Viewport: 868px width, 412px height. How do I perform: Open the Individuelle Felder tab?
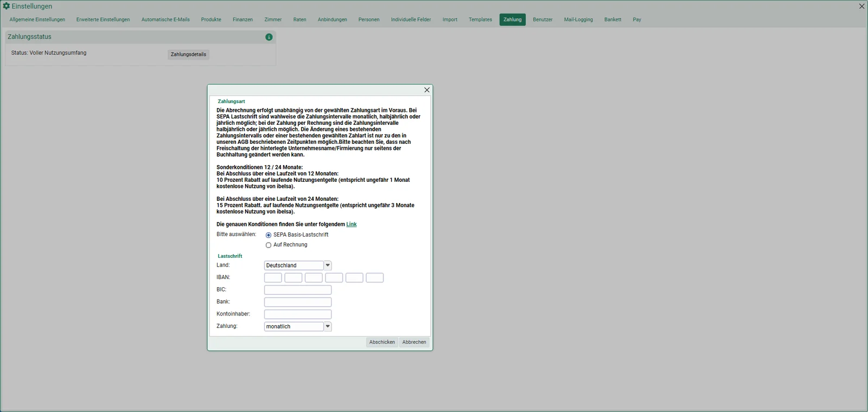(411, 20)
